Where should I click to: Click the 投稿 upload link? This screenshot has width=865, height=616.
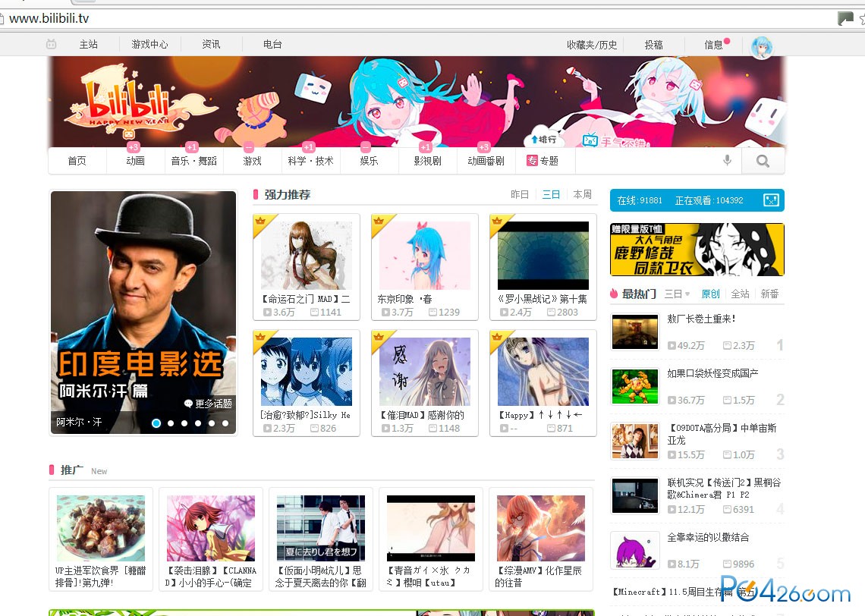click(x=654, y=45)
